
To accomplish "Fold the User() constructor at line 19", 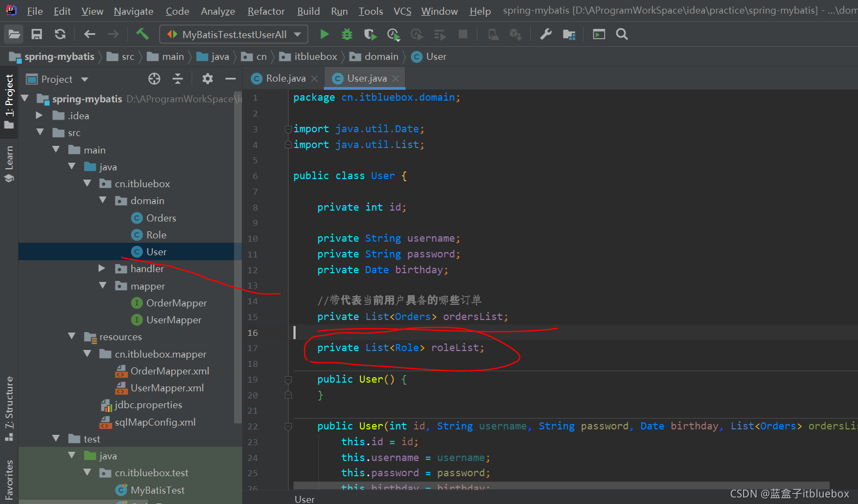I will click(289, 379).
